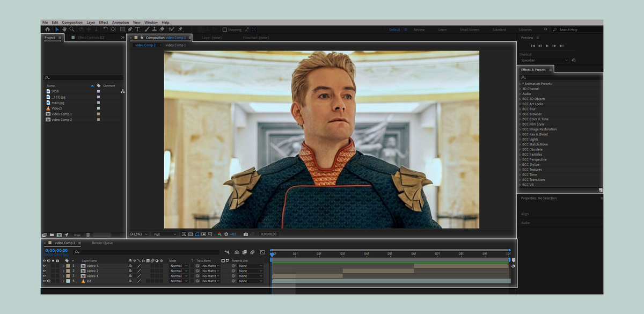644x314 pixels.
Task: Create a new composition from the Project panel footer
Action: point(58,235)
